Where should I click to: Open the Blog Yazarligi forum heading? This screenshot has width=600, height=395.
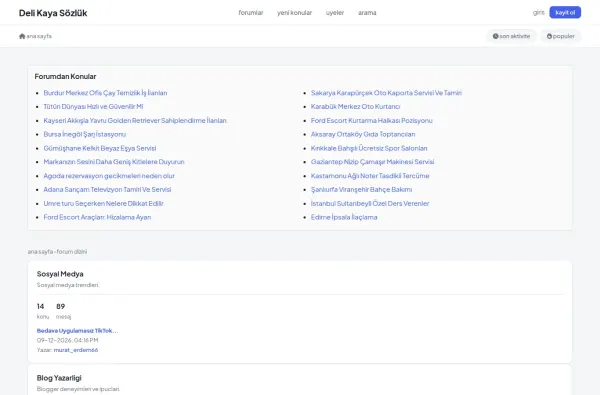[x=59, y=378]
